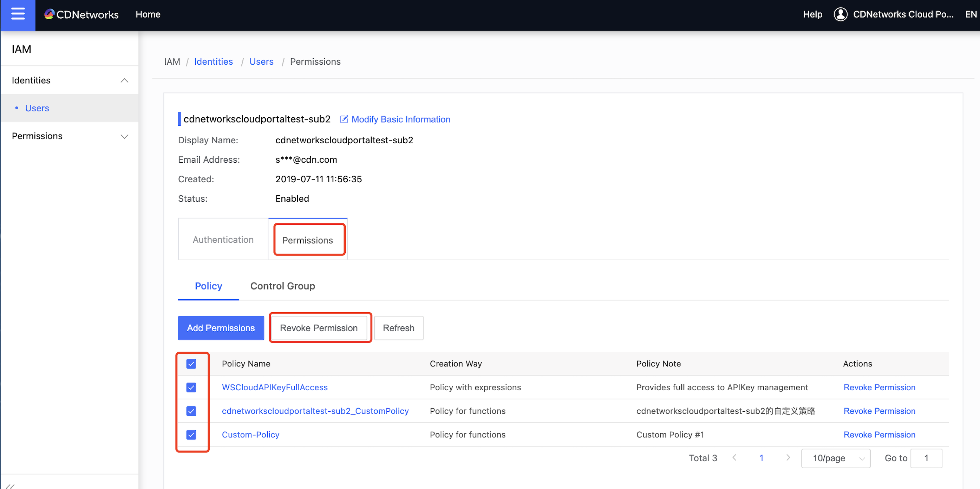980x489 pixels.
Task: Click the Creation Way column header
Action: pyautogui.click(x=456, y=364)
